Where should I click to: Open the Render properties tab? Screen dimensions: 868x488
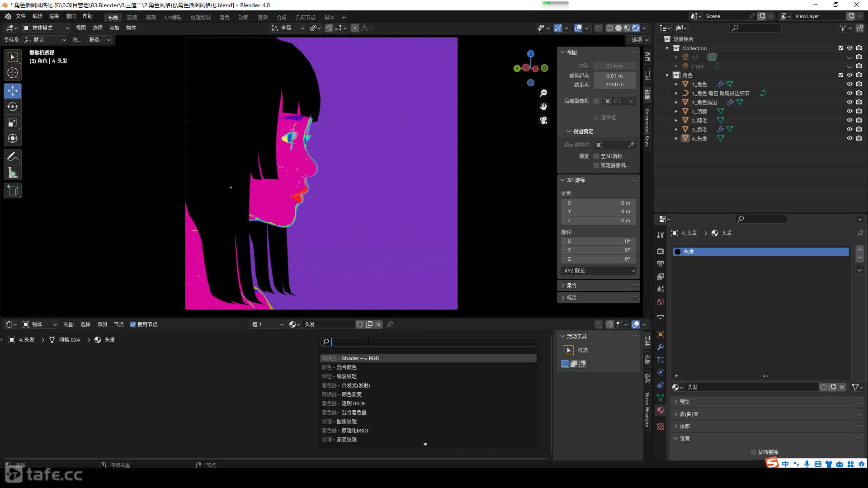click(x=660, y=251)
